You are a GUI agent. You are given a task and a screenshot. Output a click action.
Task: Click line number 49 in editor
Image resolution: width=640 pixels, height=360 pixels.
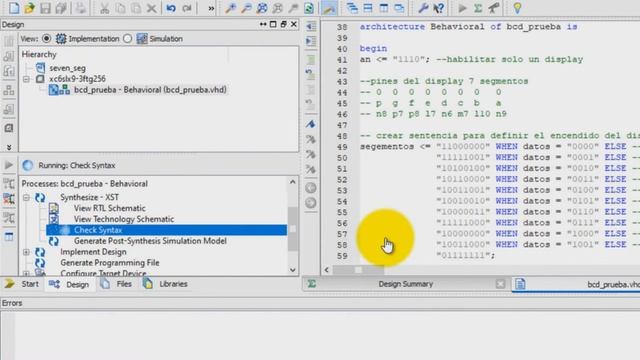(x=342, y=147)
